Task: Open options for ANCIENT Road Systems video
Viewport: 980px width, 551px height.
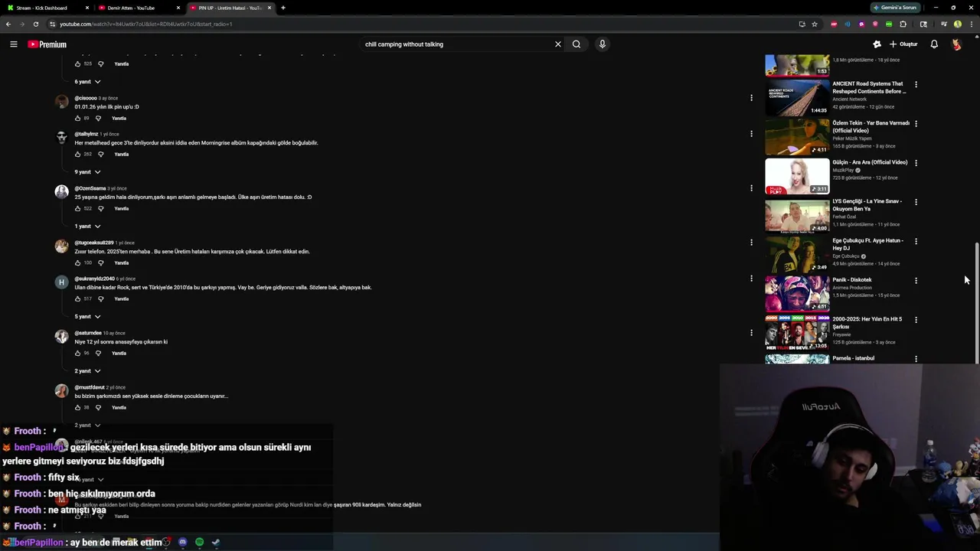Action: [916, 84]
